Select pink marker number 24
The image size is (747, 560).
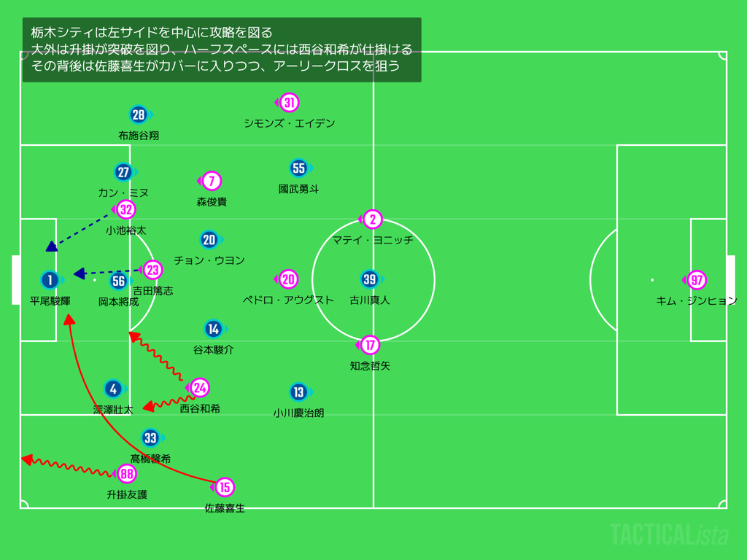point(200,388)
